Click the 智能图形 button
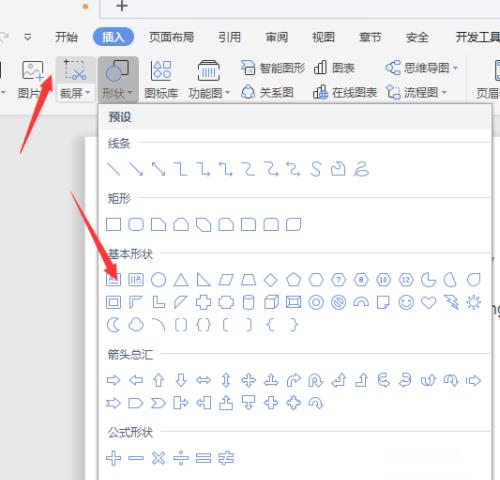The width and height of the screenshot is (500, 480). click(x=273, y=68)
